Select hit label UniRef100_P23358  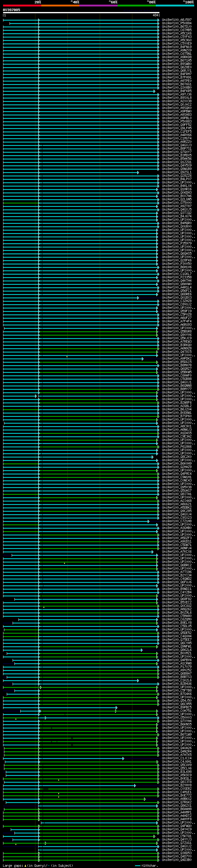coord(177,277)
